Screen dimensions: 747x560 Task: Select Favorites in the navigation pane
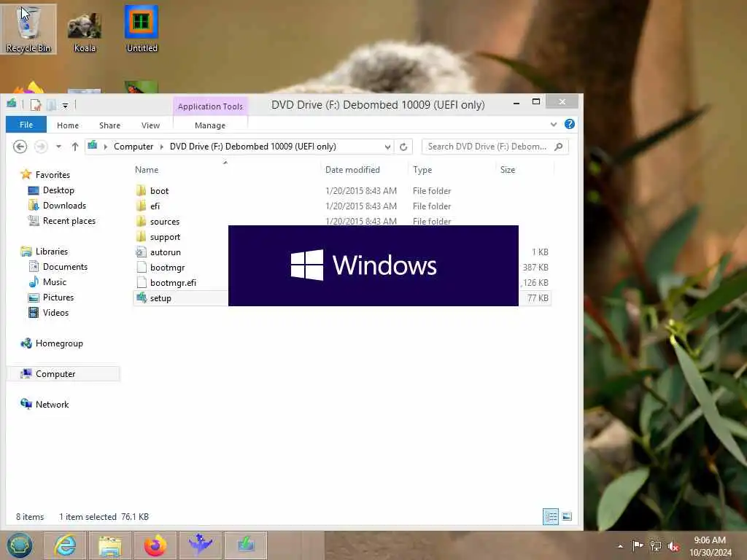[53, 175]
